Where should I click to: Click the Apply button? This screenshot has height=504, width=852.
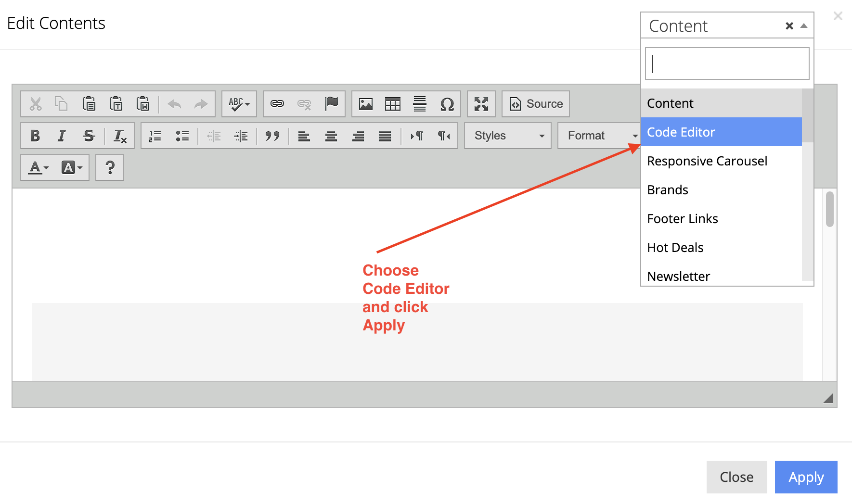point(805,477)
